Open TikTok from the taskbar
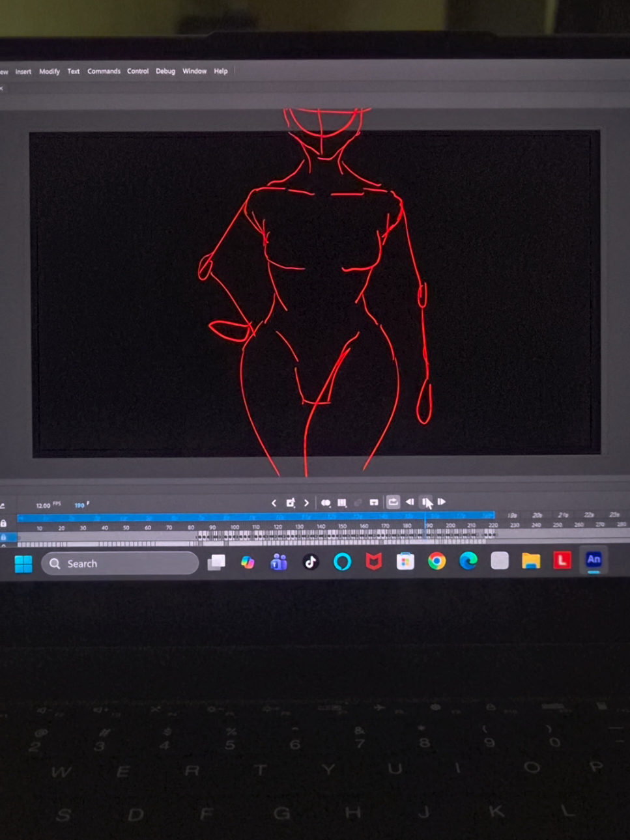Image resolution: width=630 pixels, height=840 pixels. click(311, 562)
